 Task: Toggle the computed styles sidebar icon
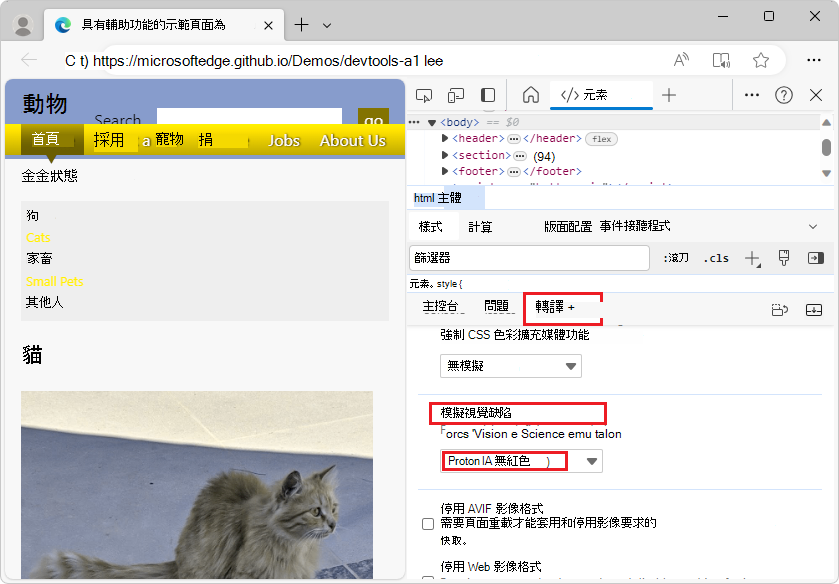[x=815, y=258]
